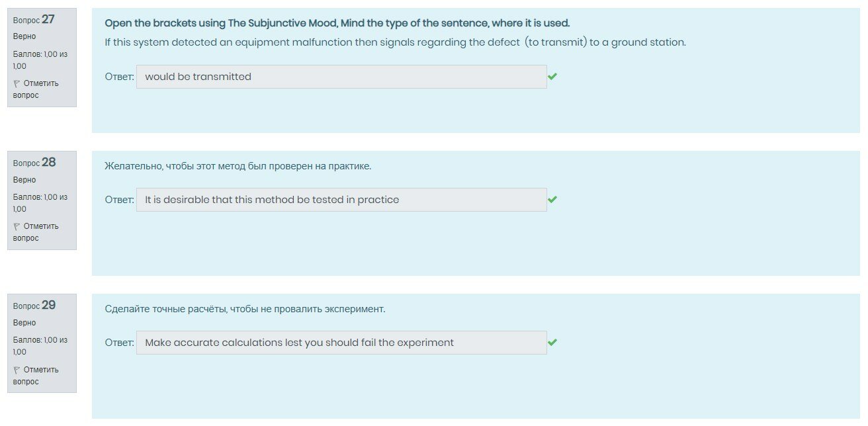Click the flag icon for question 29

click(x=17, y=370)
